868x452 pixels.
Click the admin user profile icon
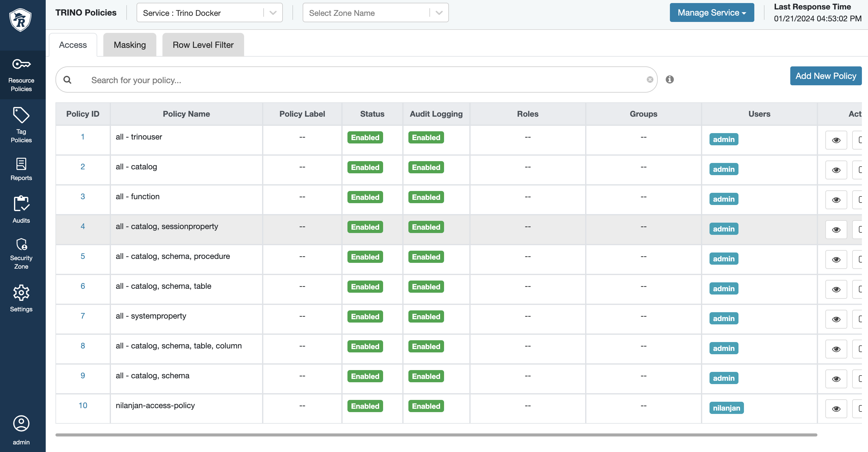(x=21, y=424)
